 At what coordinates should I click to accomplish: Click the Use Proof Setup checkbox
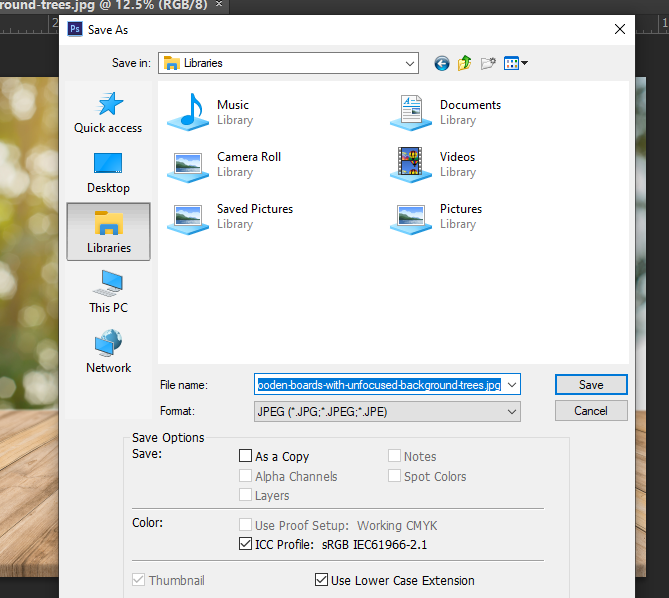(245, 524)
